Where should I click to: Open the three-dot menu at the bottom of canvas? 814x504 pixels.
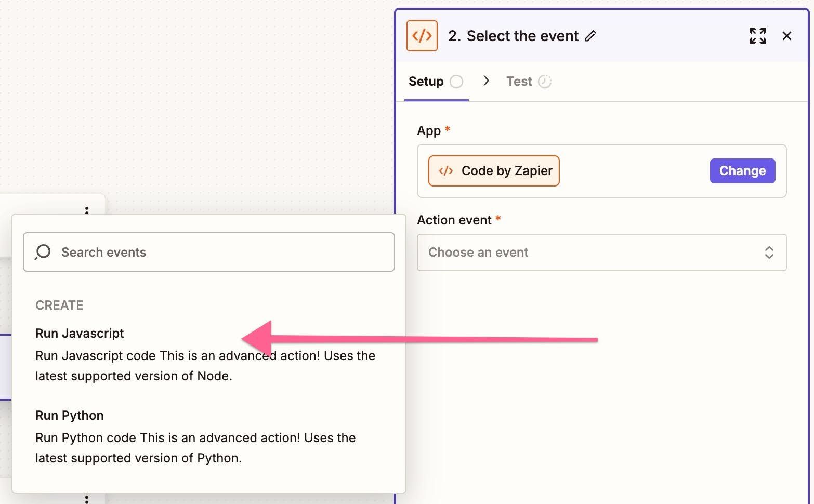coord(86,497)
